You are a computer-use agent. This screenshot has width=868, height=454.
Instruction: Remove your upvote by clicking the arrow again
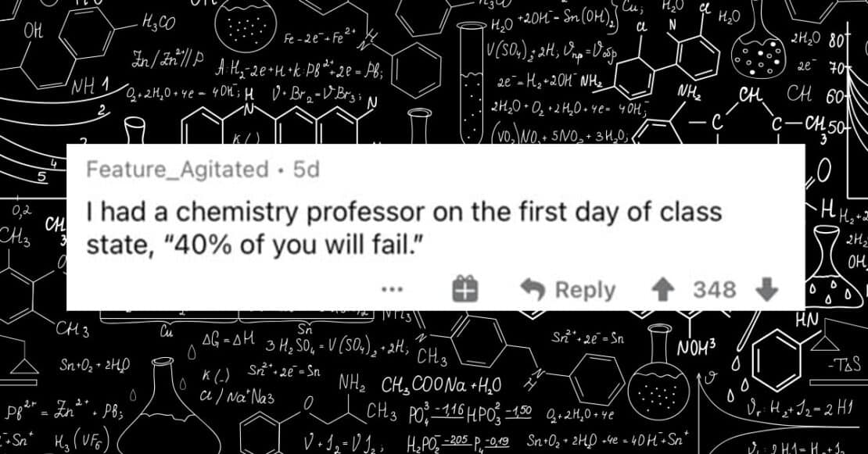click(664, 290)
